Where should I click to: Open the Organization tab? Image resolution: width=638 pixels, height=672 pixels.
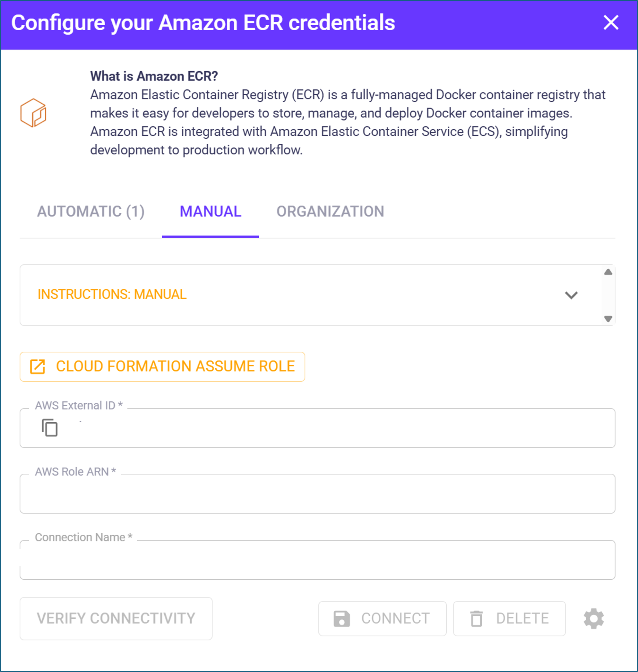tap(330, 211)
